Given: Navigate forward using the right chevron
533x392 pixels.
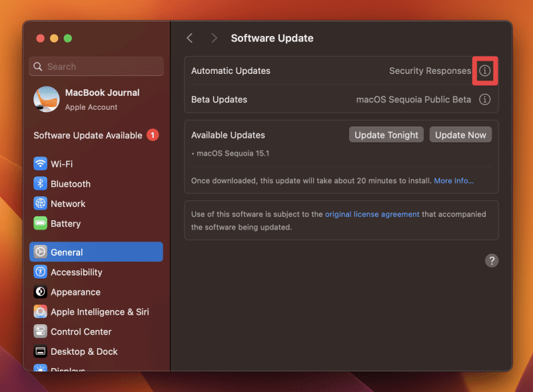Looking at the screenshot, I should coord(214,38).
